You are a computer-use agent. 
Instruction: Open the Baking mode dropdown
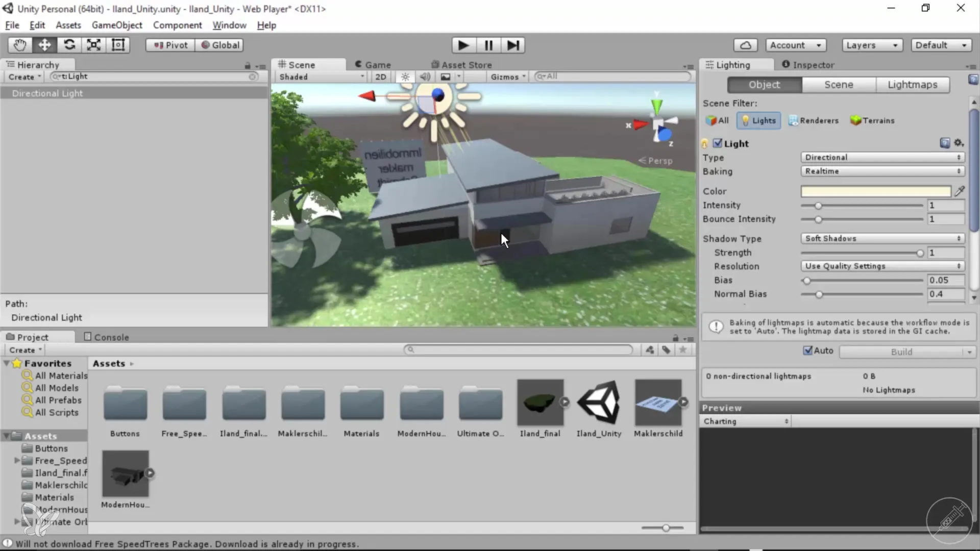(x=883, y=171)
